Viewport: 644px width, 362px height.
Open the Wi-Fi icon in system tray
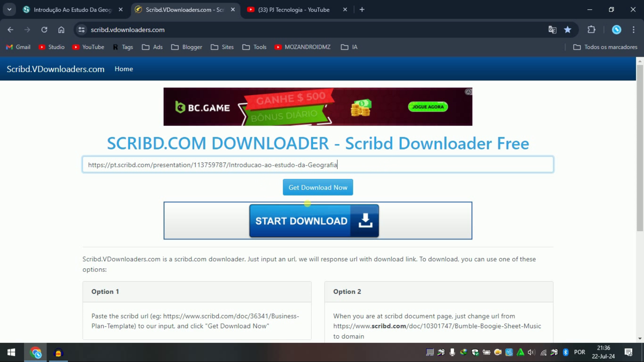tap(544, 352)
